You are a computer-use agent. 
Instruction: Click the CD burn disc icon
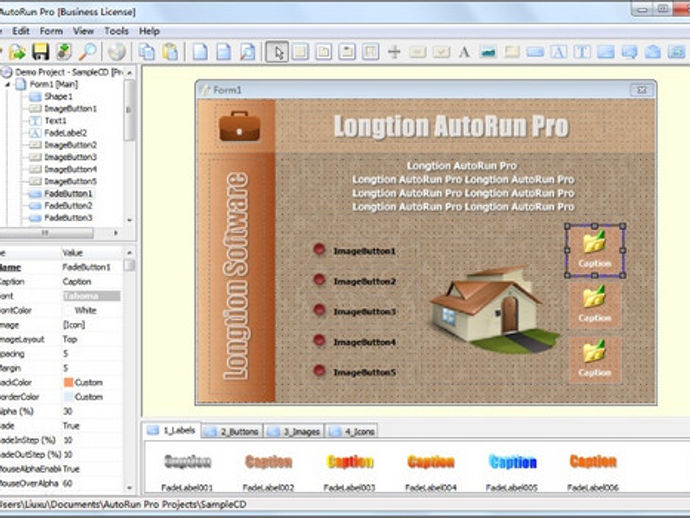117,52
